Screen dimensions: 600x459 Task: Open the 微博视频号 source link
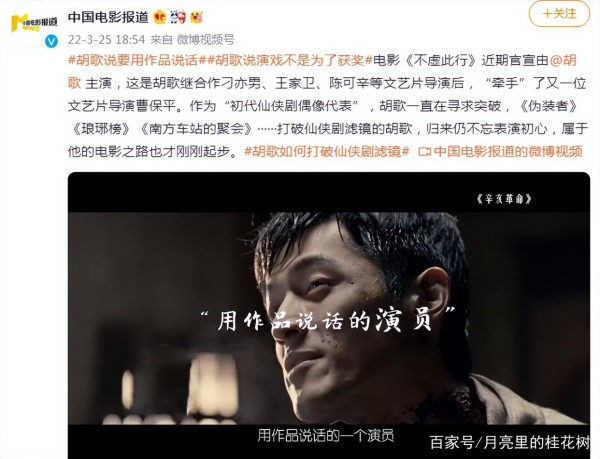tap(205, 39)
